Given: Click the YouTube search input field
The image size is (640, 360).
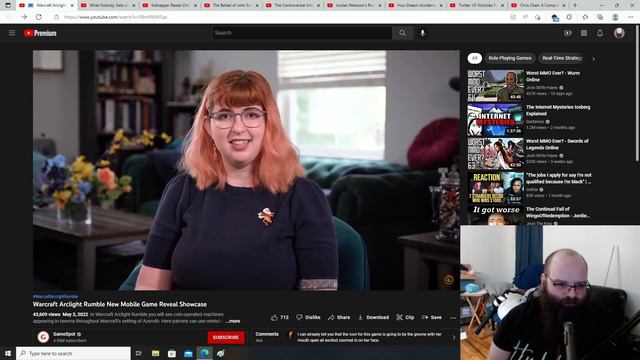Looking at the screenshot, I should (302, 33).
